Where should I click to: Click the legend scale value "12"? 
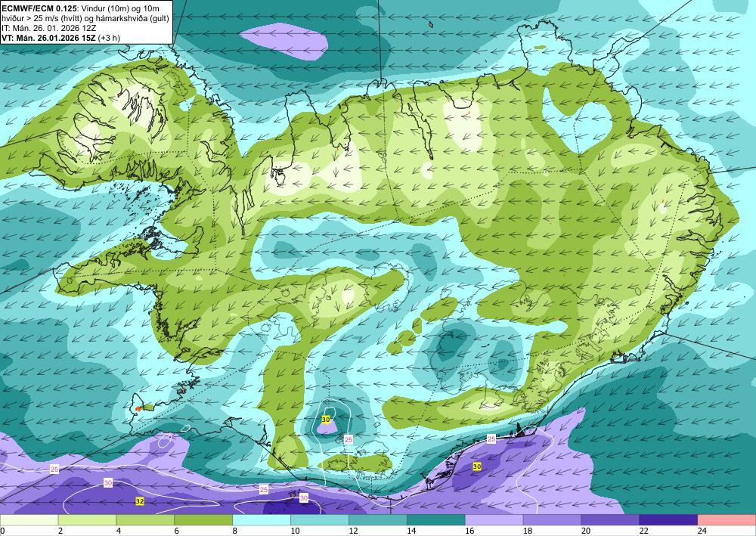pos(353,531)
